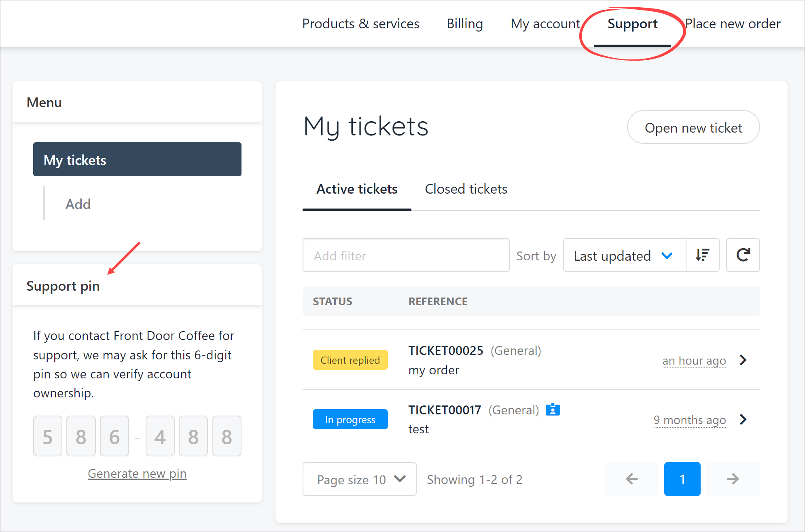
Task: Click the refresh tickets icon
Action: (743, 255)
